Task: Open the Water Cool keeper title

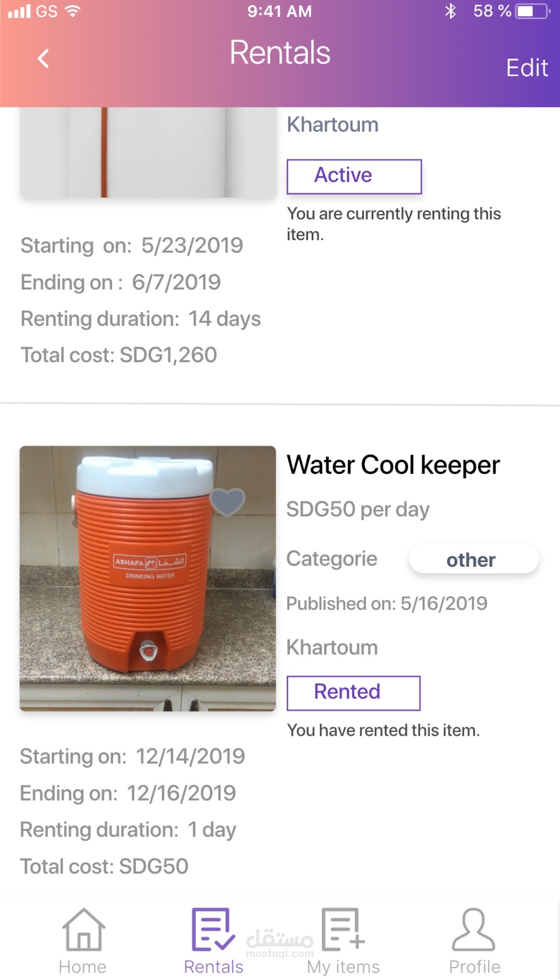Action: 393,465
